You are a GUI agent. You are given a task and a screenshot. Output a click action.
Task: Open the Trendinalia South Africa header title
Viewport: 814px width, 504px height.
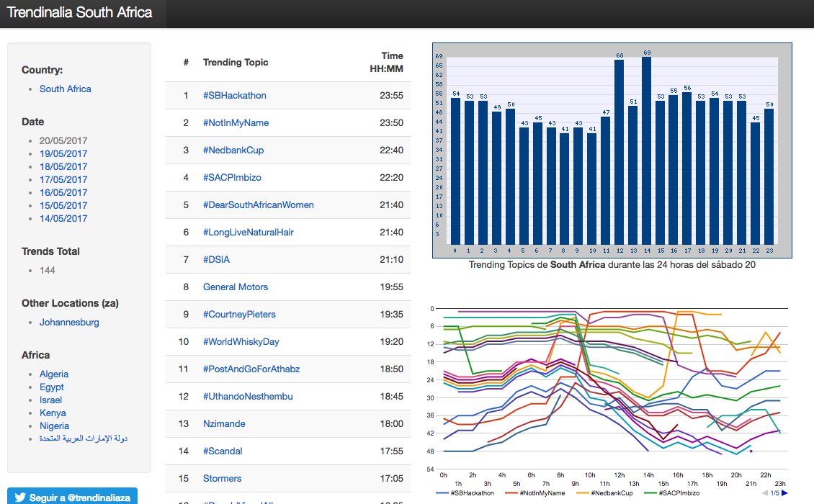79,12
